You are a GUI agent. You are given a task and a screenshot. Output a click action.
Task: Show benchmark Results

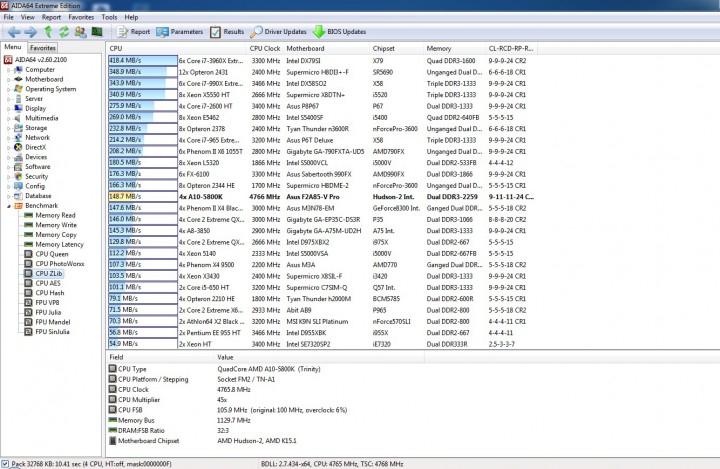coord(227,32)
